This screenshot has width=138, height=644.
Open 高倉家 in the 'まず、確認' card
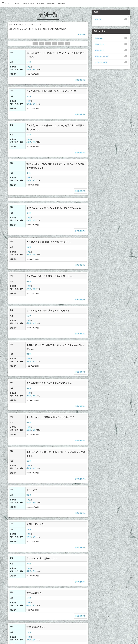[29, 495]
